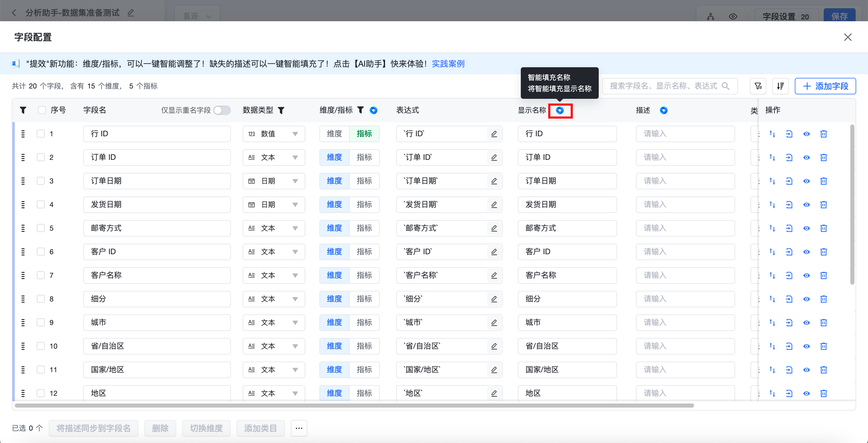Go back with the top-left arrow
The height and width of the screenshot is (443, 868).
(x=14, y=13)
